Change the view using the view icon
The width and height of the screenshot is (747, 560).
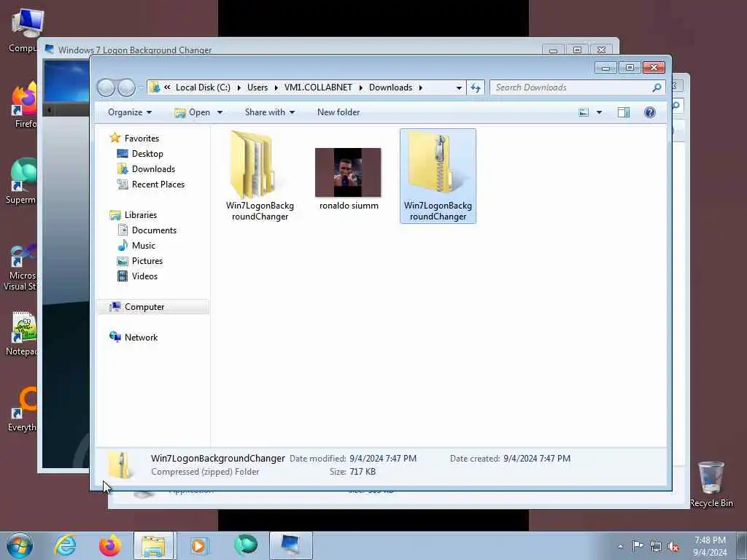pos(584,112)
